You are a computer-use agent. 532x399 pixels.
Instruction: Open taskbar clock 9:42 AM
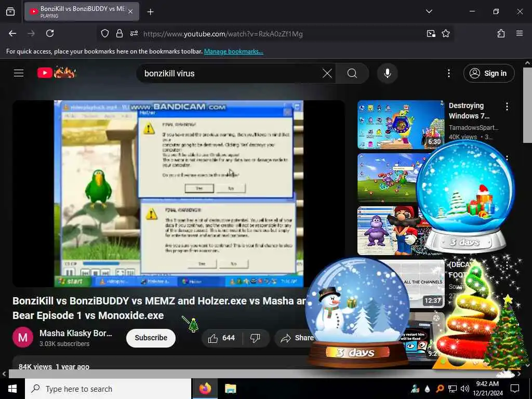tap(487, 389)
